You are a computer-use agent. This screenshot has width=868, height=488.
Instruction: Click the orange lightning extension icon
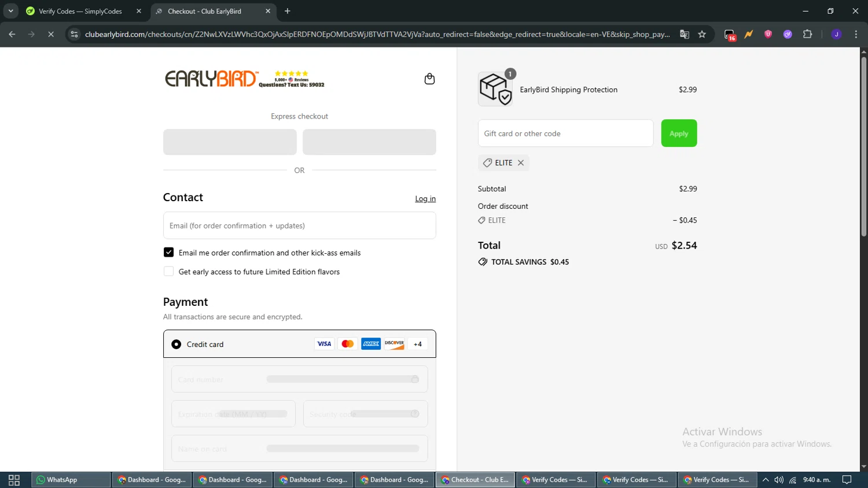pos(749,34)
